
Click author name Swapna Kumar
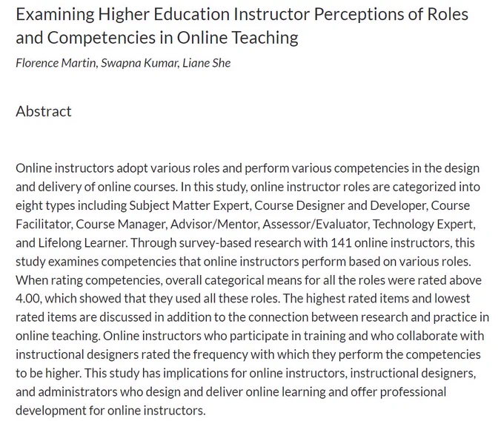(139, 63)
